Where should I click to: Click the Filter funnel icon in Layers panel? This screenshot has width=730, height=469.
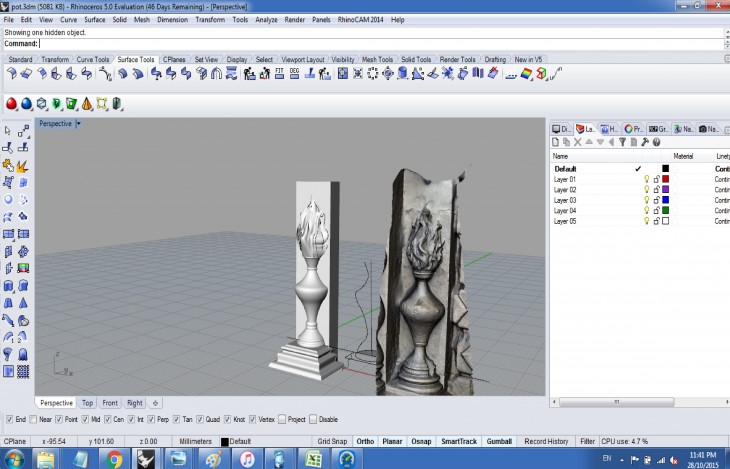pyautogui.click(x=621, y=142)
